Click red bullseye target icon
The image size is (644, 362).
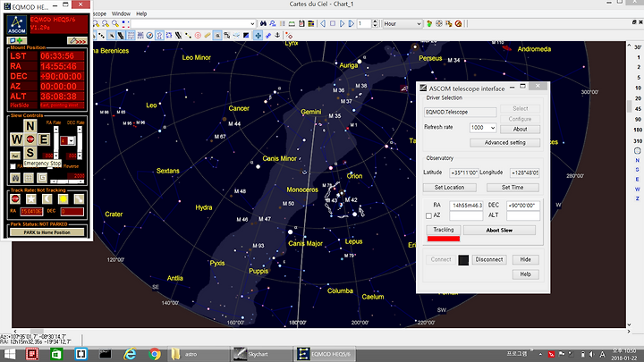click(198, 36)
